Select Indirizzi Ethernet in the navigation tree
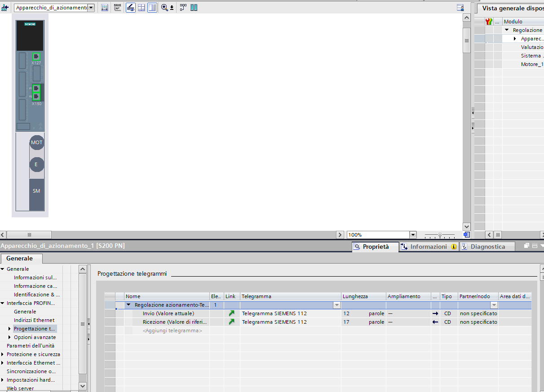The height and width of the screenshot is (392, 544). point(34,320)
